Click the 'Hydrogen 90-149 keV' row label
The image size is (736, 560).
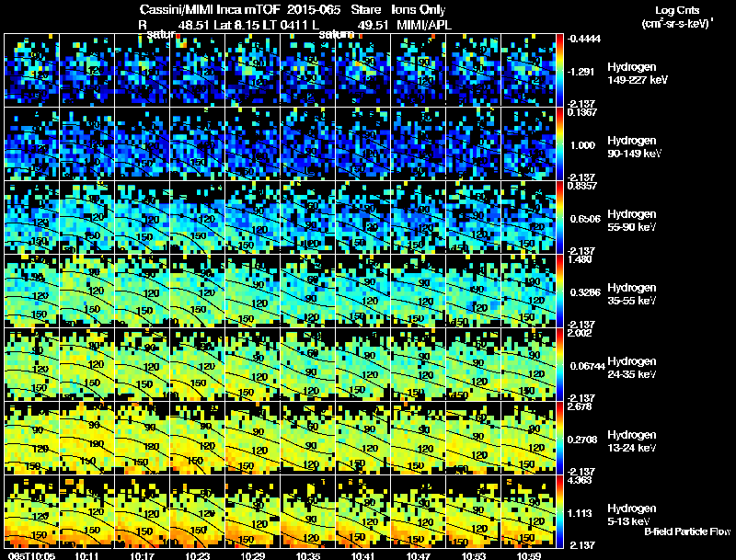click(x=634, y=147)
